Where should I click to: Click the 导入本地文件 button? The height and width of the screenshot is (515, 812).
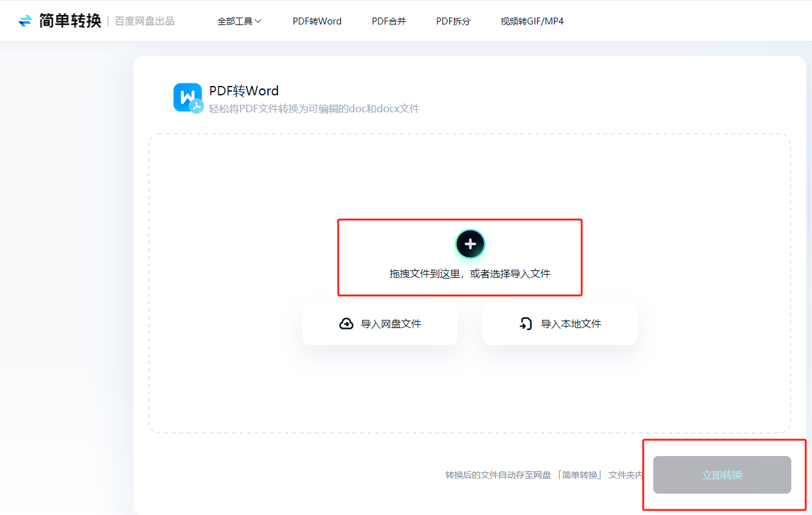[x=560, y=324]
